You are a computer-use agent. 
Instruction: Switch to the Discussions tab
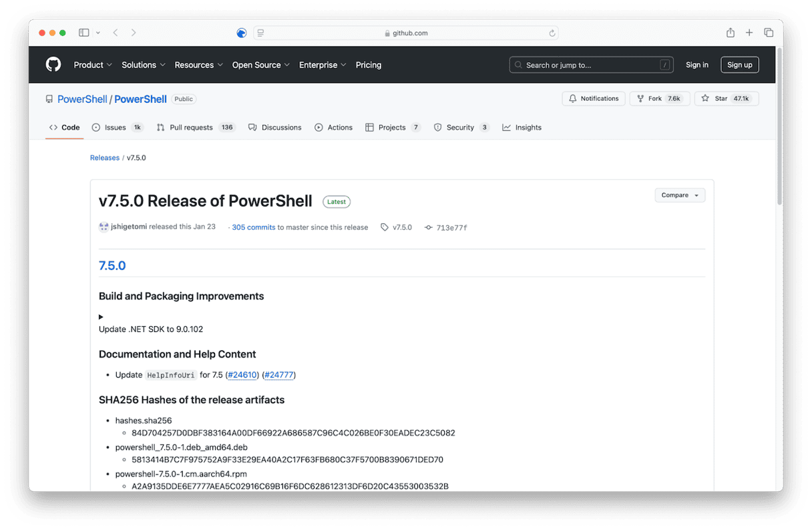pyautogui.click(x=274, y=127)
